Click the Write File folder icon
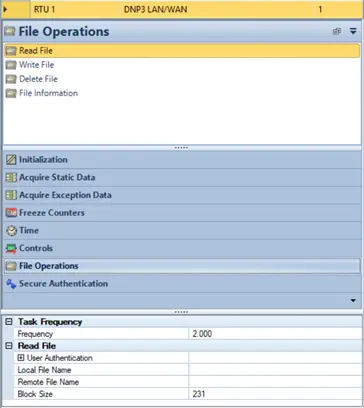Viewport: 364px width, 408px height. click(11, 65)
